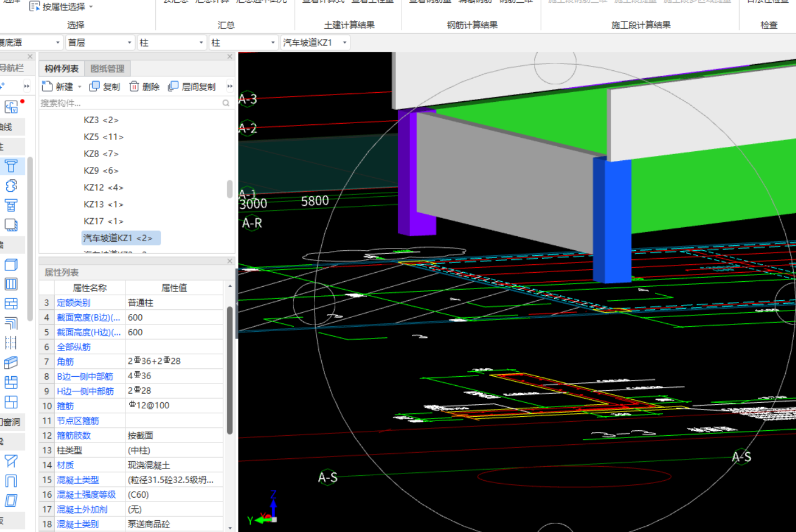The image size is (796, 532).
Task: Click the Delete (删除) trash icon
Action: 134,86
